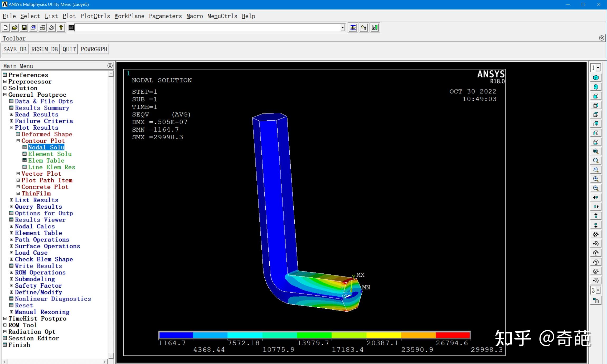Image resolution: width=607 pixels, height=364 pixels.
Task: Collapse the Main Menu panel
Action: point(110,66)
